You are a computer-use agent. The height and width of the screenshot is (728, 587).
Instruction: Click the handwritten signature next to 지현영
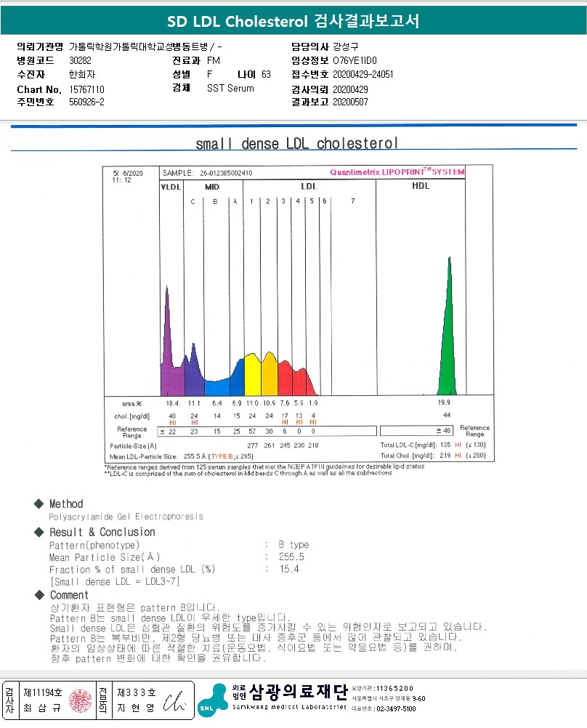[174, 701]
